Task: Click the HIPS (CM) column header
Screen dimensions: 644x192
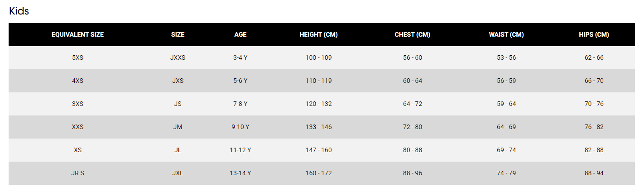Action: point(594,34)
